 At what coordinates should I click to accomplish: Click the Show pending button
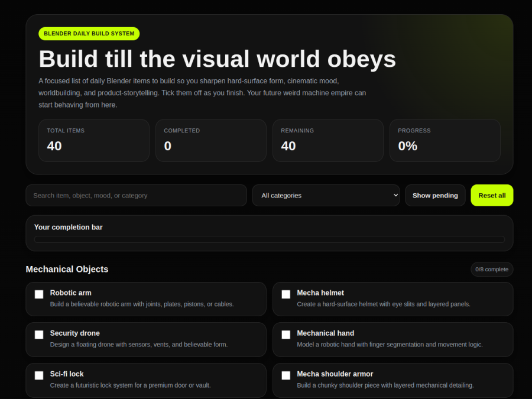[435, 196]
